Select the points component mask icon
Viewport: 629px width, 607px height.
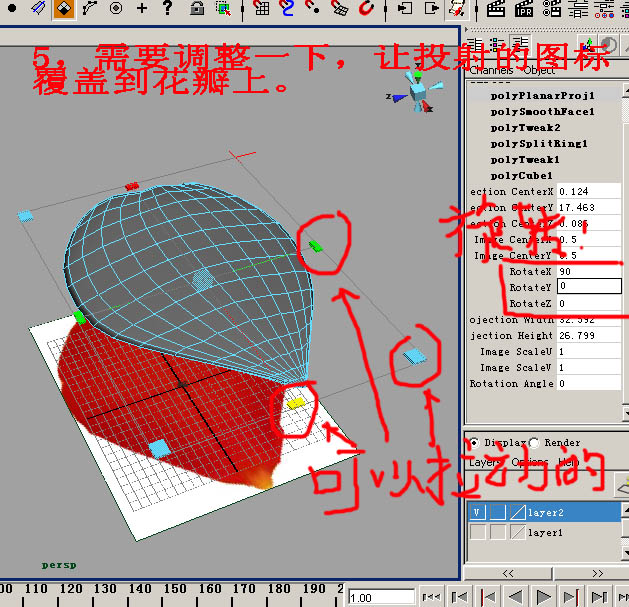pos(12,8)
